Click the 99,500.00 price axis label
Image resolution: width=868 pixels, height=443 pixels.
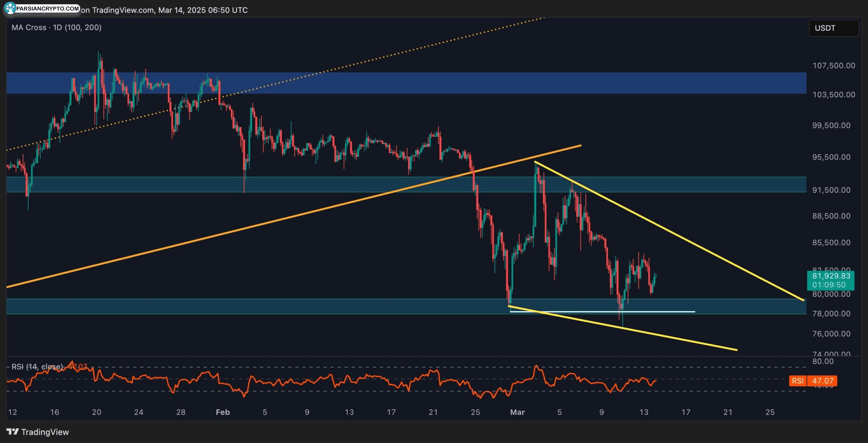click(831, 125)
